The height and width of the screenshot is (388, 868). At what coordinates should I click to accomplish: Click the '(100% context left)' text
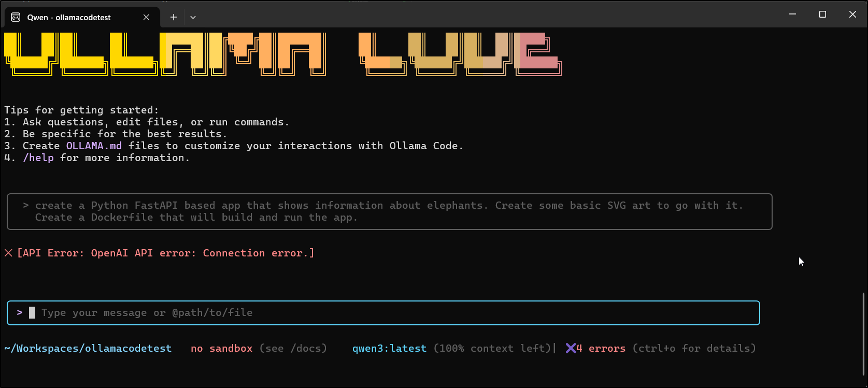492,348
